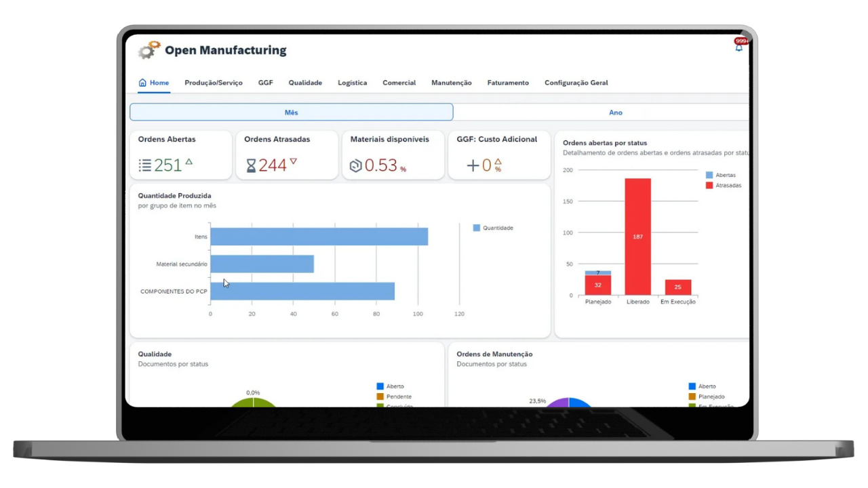The image size is (868, 488).
Task: Click the cube icon in Materiais disponíveis
Action: click(356, 165)
